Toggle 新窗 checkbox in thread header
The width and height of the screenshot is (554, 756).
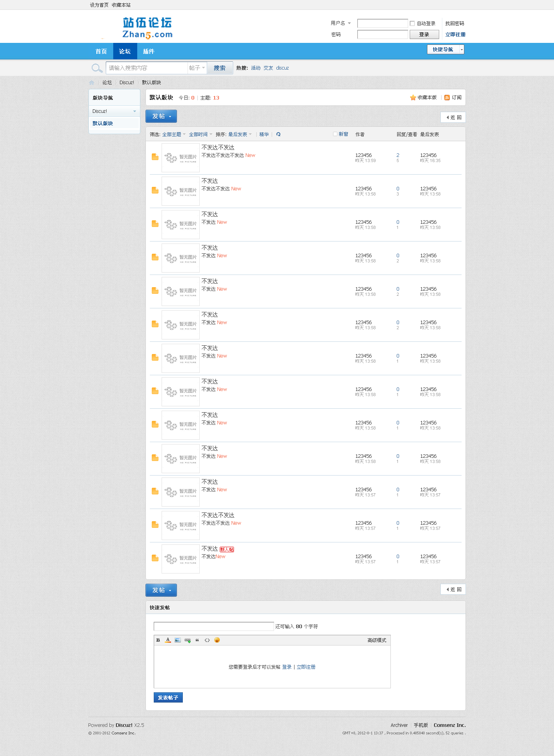point(335,134)
